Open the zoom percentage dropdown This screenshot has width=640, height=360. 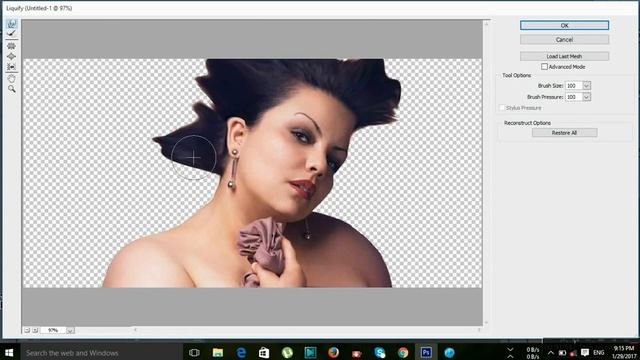point(70,330)
